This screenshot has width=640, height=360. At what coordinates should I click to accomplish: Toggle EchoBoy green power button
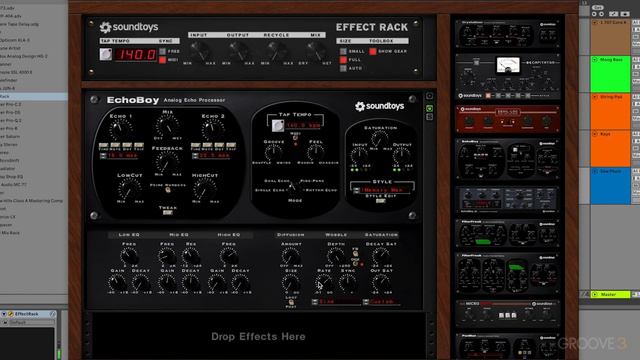click(x=429, y=109)
